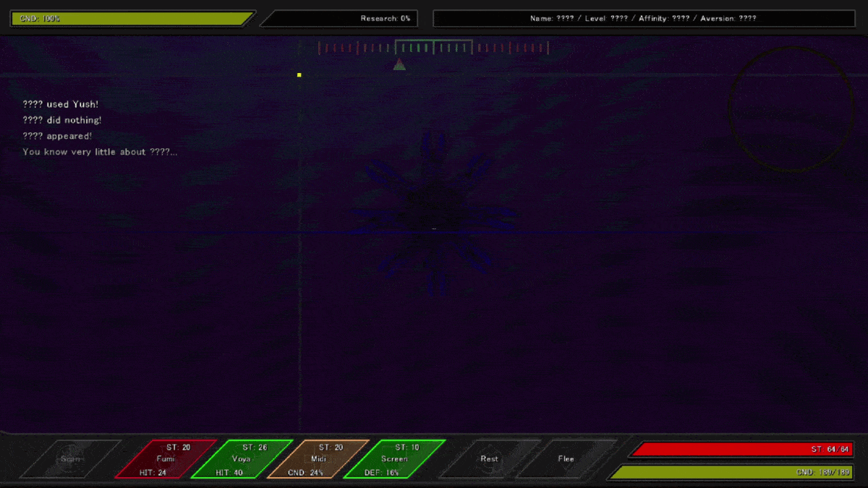
Task: Click the Rest action button
Action: [489, 459]
